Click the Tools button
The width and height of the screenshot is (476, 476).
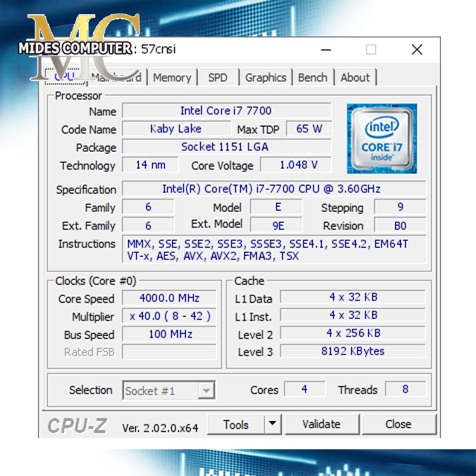(235, 424)
